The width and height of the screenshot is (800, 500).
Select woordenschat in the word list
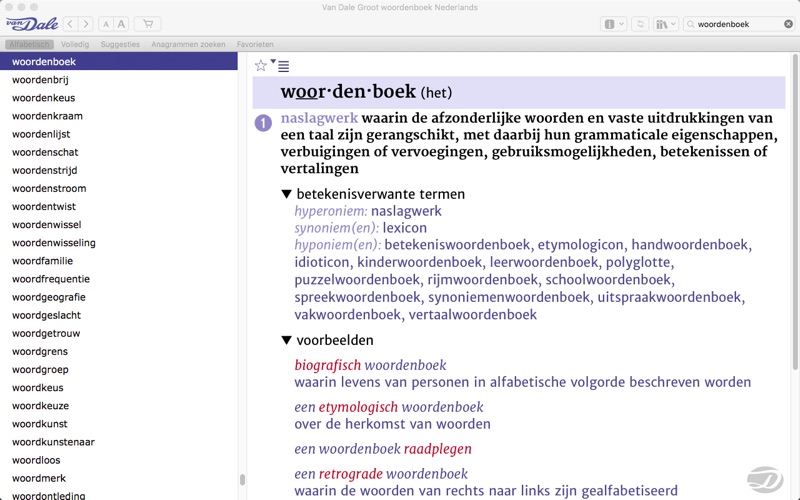[x=118, y=152]
